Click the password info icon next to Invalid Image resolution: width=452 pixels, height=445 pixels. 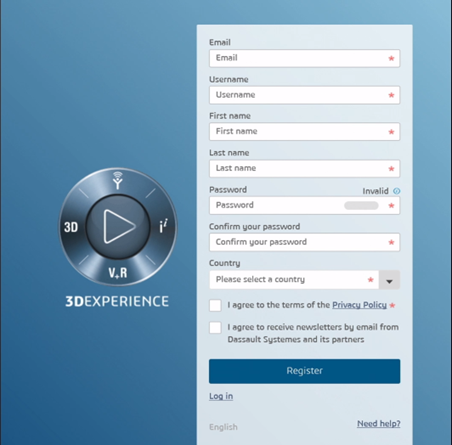pos(396,191)
